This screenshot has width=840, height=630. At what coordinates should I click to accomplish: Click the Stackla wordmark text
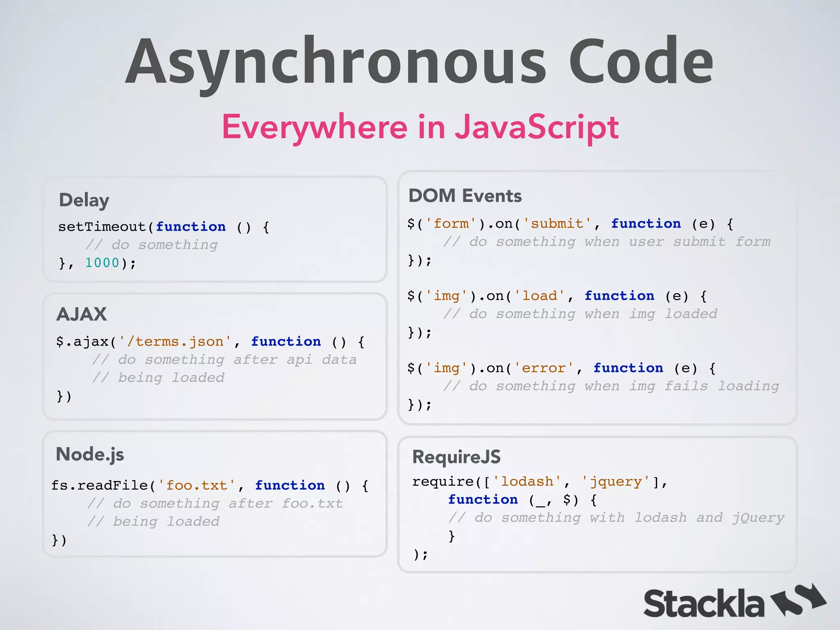704,603
